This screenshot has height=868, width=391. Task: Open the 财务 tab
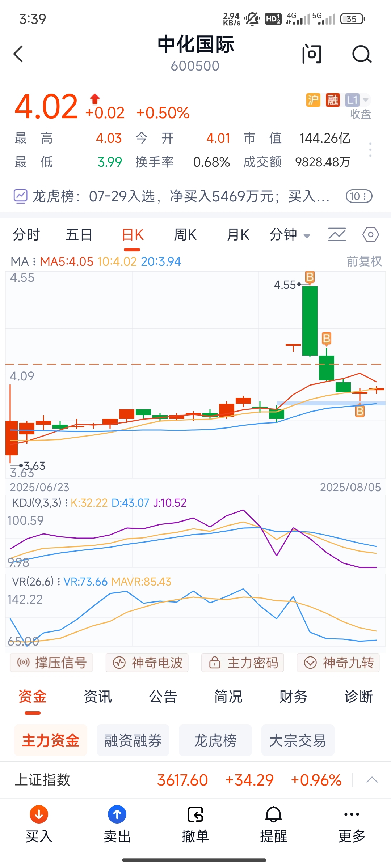[293, 697]
